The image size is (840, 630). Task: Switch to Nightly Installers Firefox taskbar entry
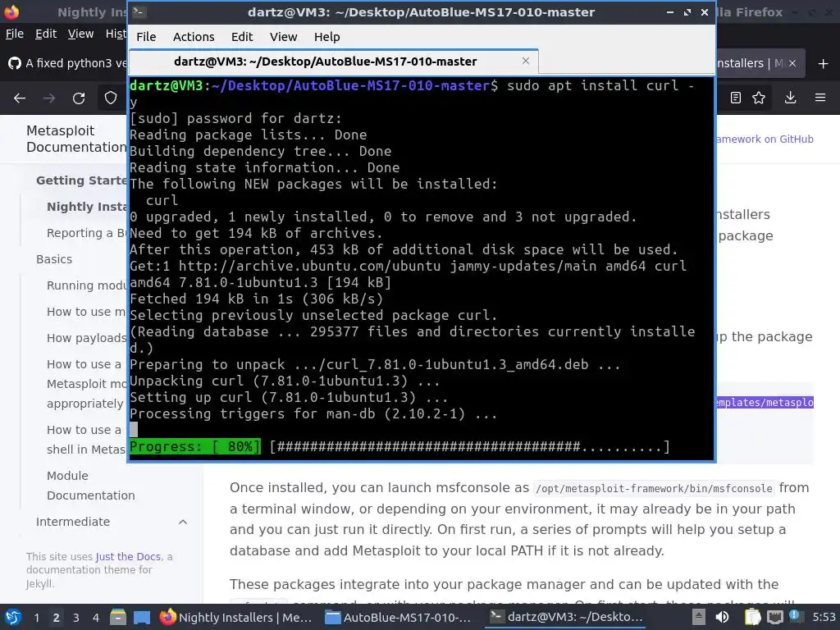(236, 617)
